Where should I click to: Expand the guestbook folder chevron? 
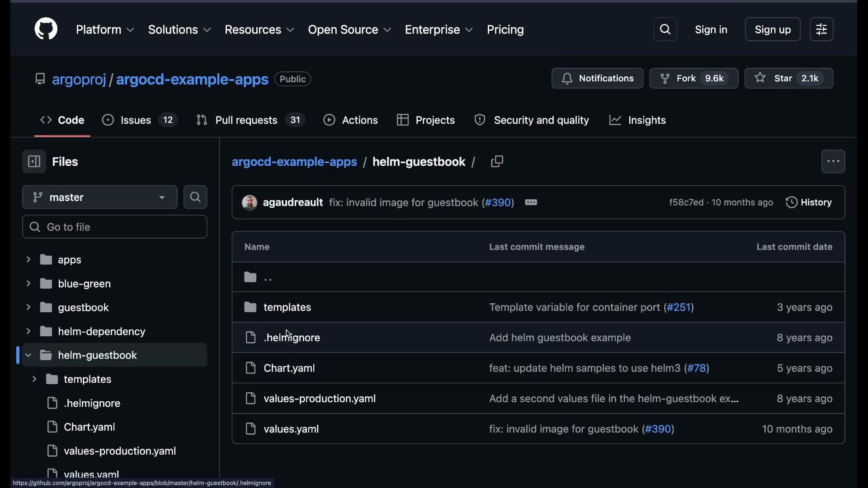coord(28,308)
